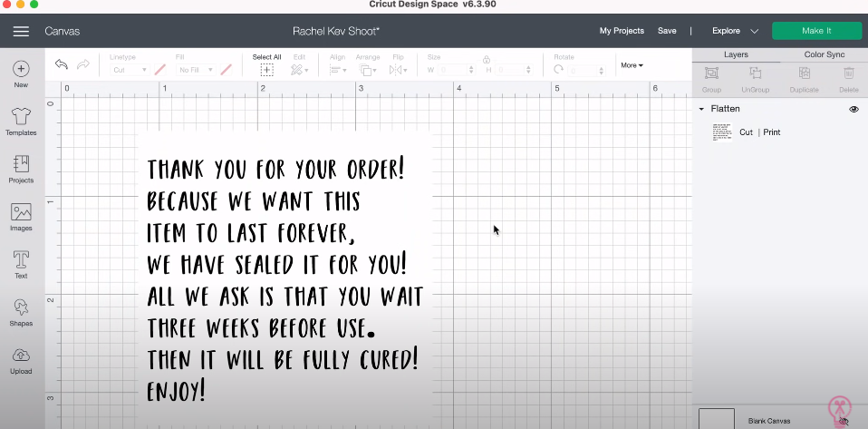Click the linetype color swatch
The image size is (868, 429).
(x=160, y=70)
